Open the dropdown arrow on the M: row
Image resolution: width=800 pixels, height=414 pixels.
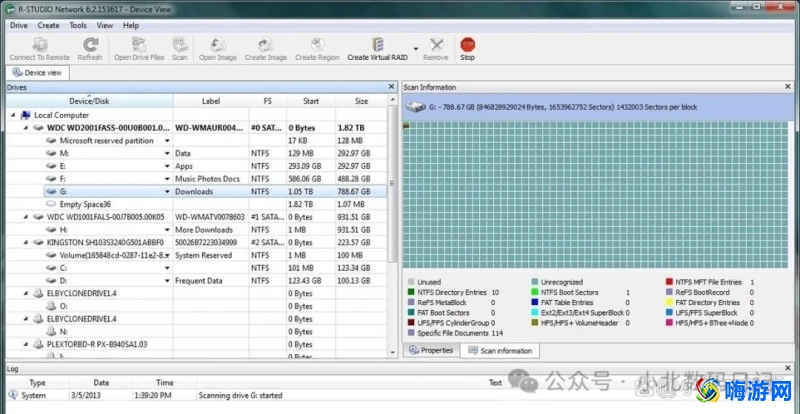pyautogui.click(x=167, y=154)
